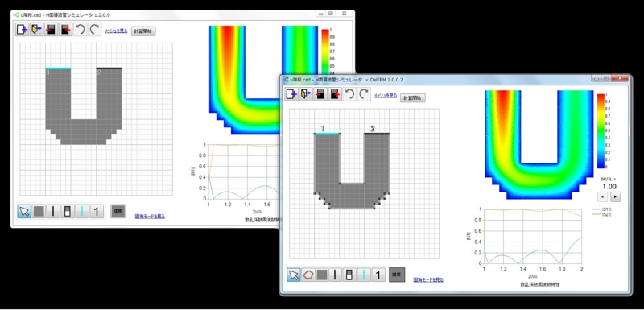This screenshot has height=310, width=644.
Task: Click calculation start button in DelFEM window
Action: [413, 97]
